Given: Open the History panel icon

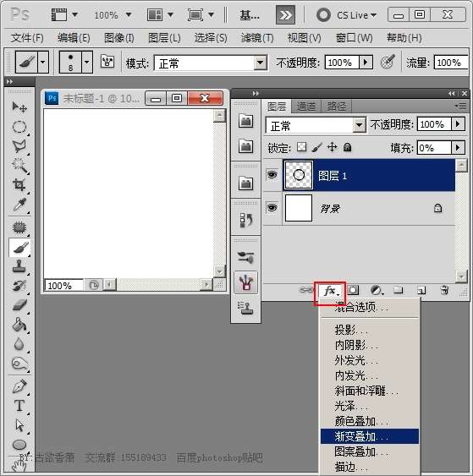Looking at the screenshot, I should (x=245, y=220).
